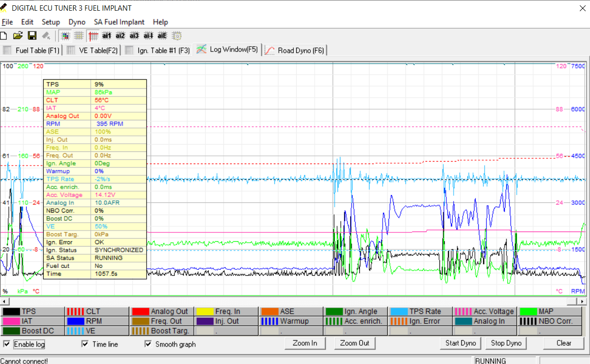This screenshot has height=364, width=590.
Task: Open the Dyno menu
Action: tap(77, 22)
